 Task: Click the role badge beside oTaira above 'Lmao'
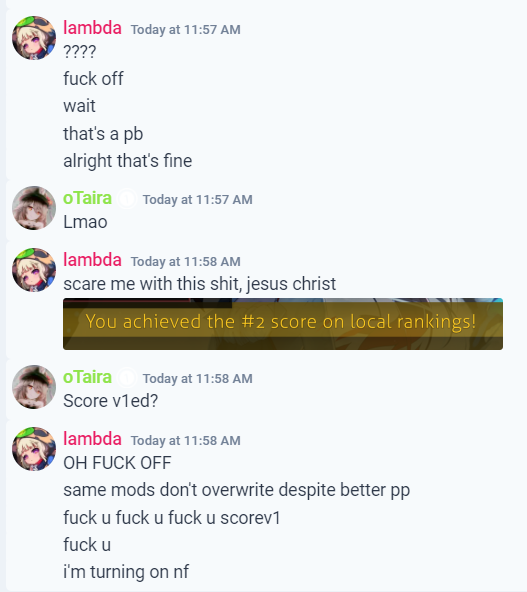coord(127,199)
